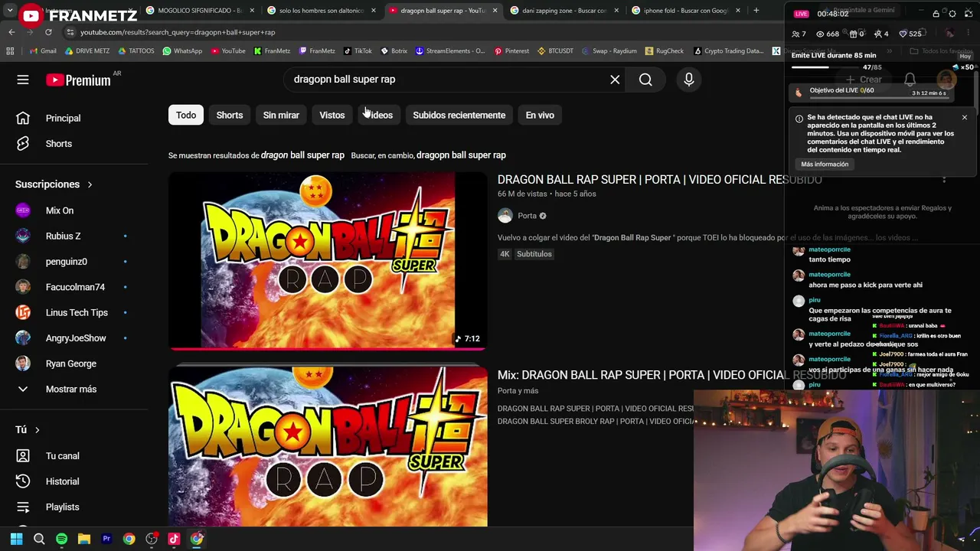Switch to the 'iphone fold' tab
The width and height of the screenshot is (980, 551).
point(685,11)
